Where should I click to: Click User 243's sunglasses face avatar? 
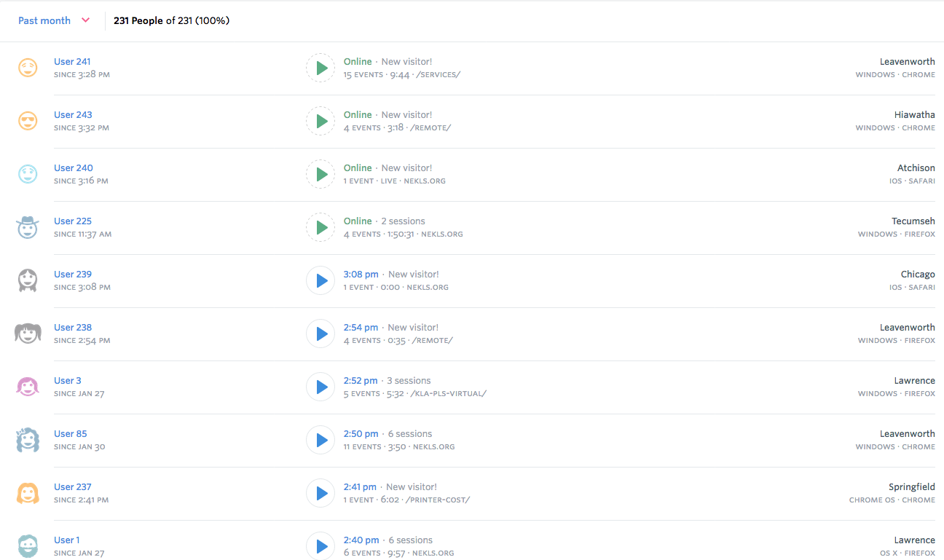point(28,121)
